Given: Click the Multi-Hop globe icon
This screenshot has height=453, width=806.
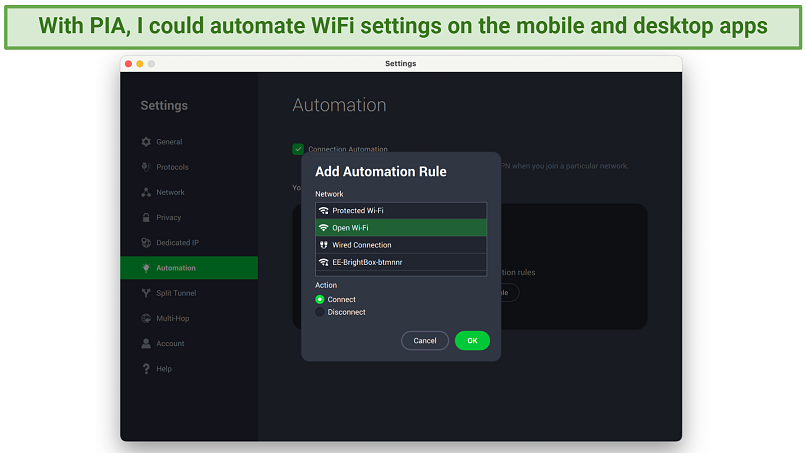Looking at the screenshot, I should (146, 318).
